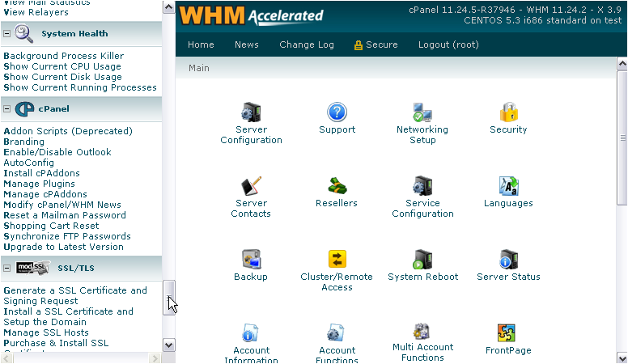This screenshot has height=364, width=628.
Task: Open the Server Configuration icon
Action: [x=251, y=112]
